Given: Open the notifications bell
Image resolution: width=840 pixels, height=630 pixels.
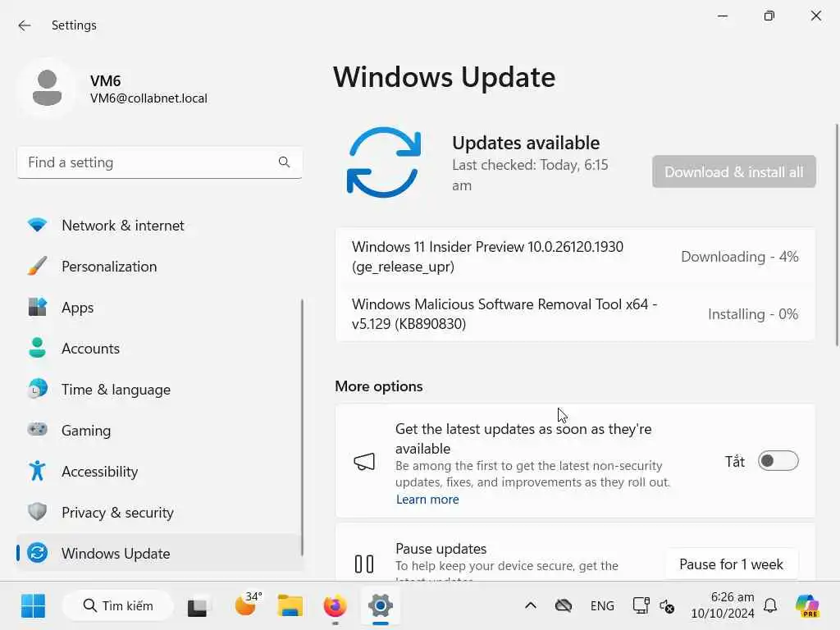Looking at the screenshot, I should click(x=770, y=605).
